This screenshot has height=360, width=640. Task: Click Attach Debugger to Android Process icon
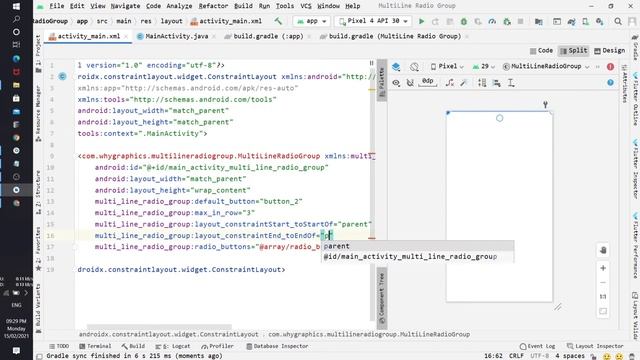(x=507, y=21)
